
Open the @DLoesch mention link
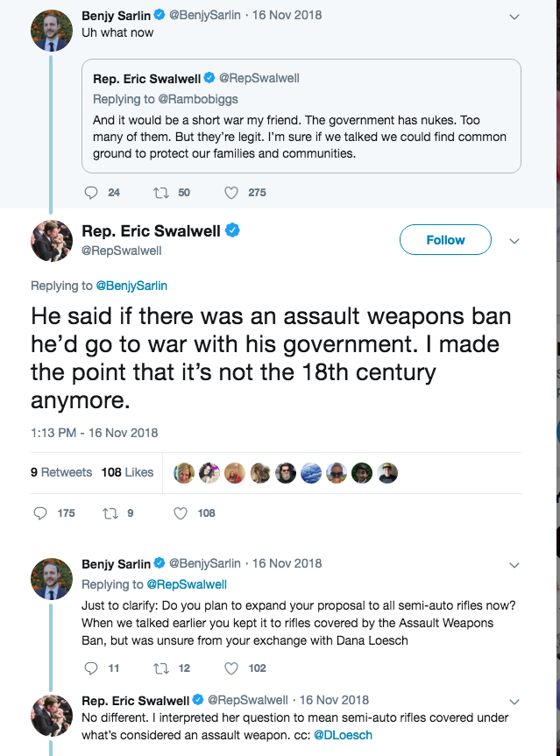[343, 735]
